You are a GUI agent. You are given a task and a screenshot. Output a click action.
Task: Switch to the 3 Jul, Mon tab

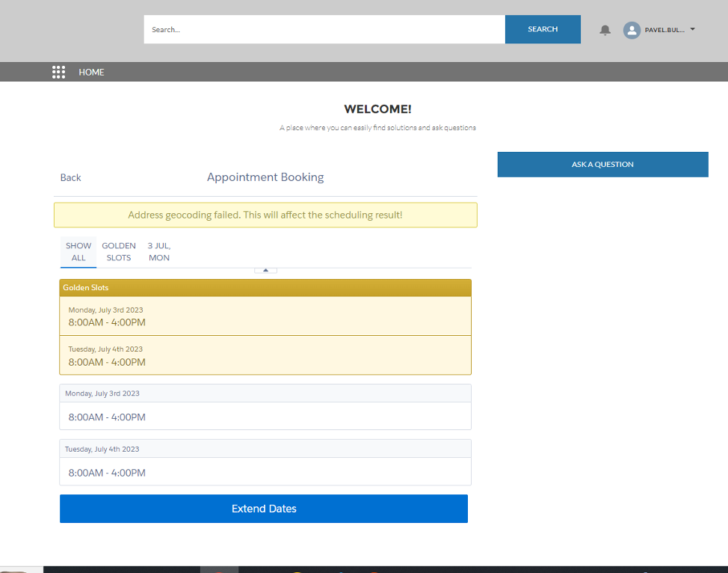[x=159, y=251]
